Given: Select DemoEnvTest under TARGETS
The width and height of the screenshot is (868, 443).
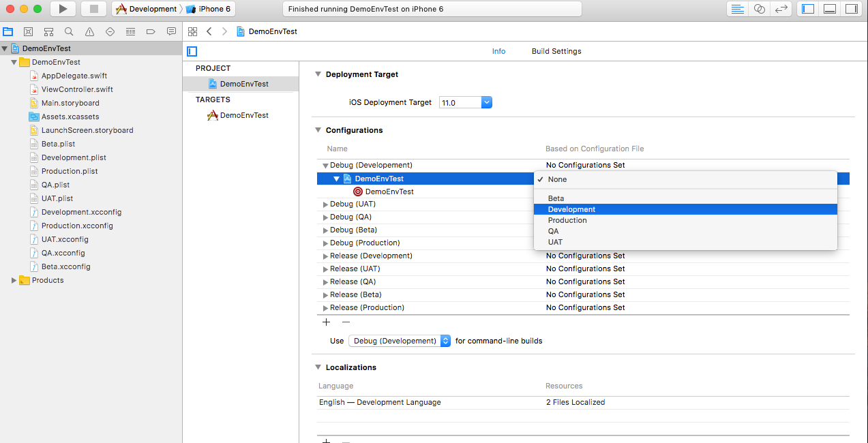Looking at the screenshot, I should click(241, 115).
